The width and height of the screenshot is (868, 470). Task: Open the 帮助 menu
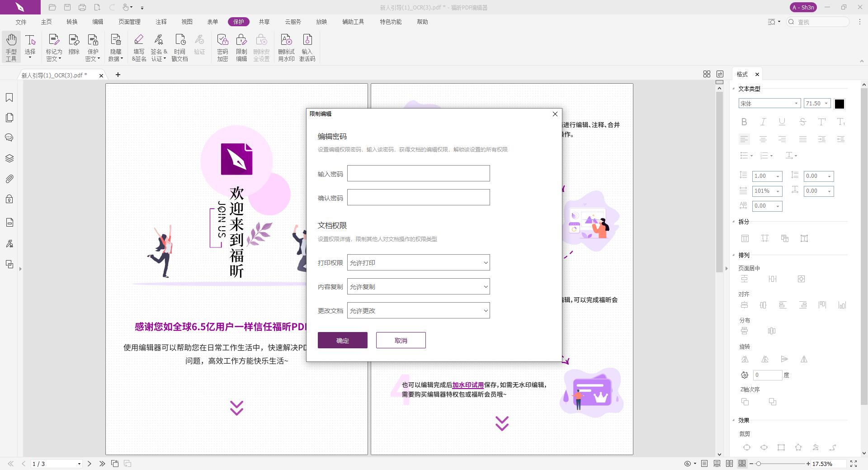coord(422,21)
